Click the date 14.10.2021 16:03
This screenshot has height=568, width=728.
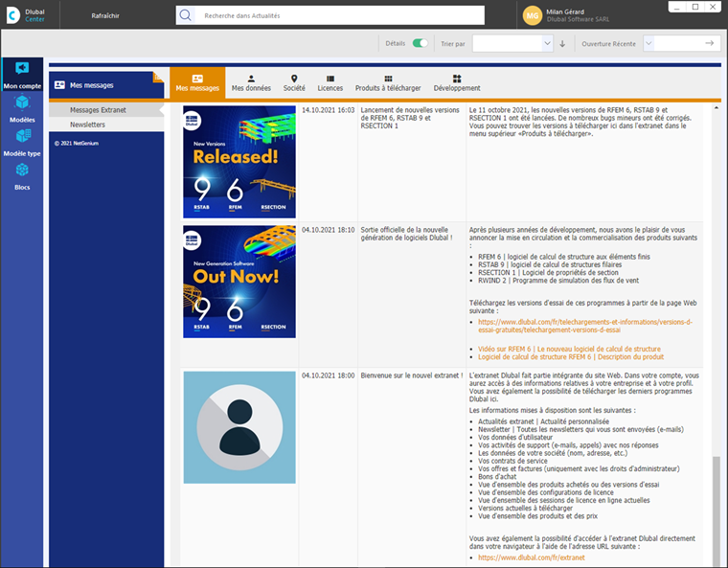[x=328, y=110]
